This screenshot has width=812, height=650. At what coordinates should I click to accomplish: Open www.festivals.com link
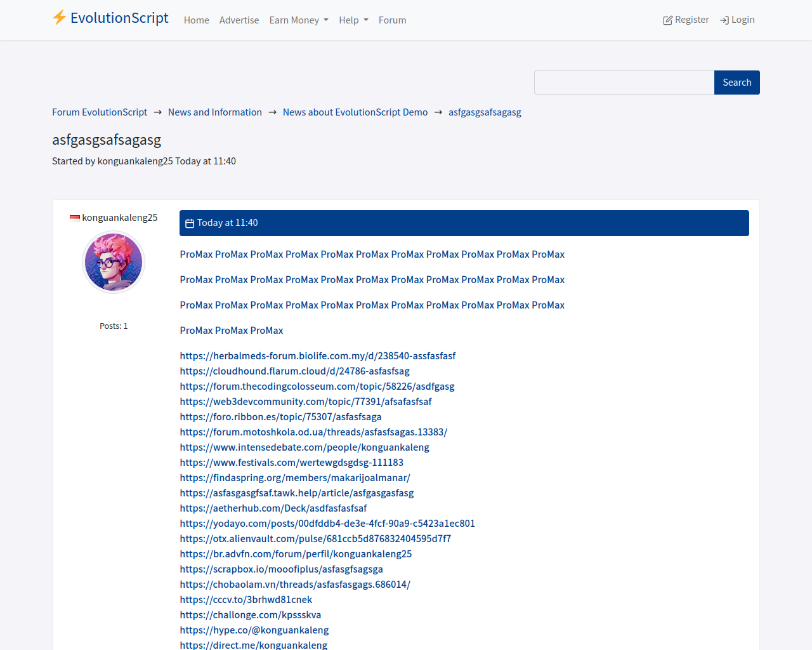[x=292, y=463]
